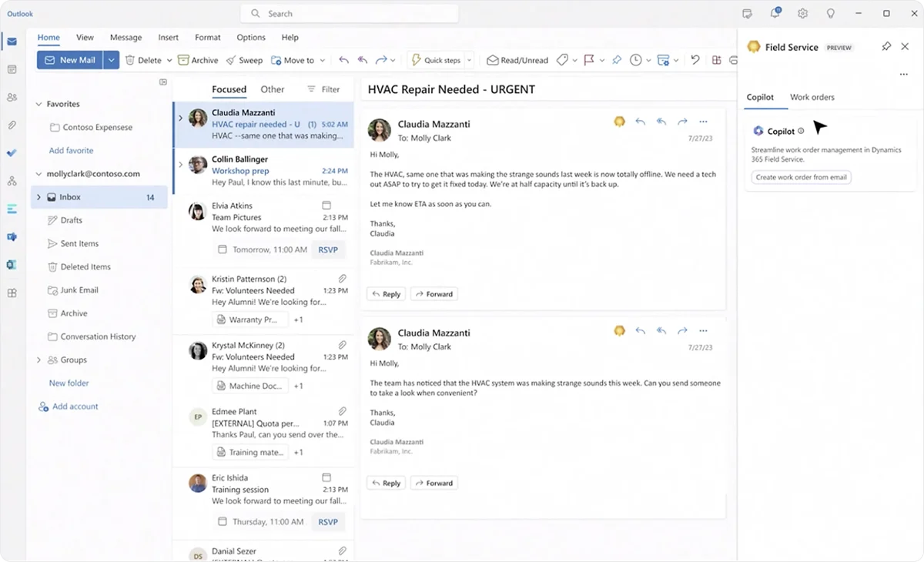This screenshot has height=562, width=924.
Task: Switch to the Focused inbox view
Action: [229, 89]
